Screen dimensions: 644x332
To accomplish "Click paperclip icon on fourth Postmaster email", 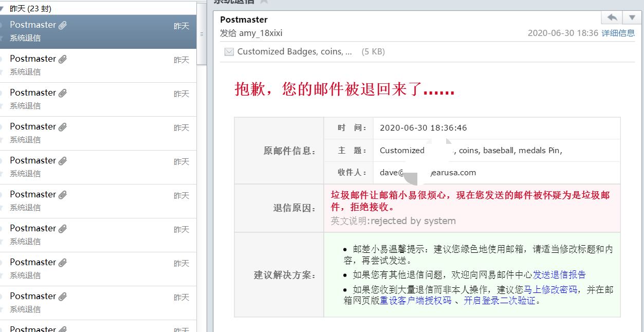I will coord(63,127).
